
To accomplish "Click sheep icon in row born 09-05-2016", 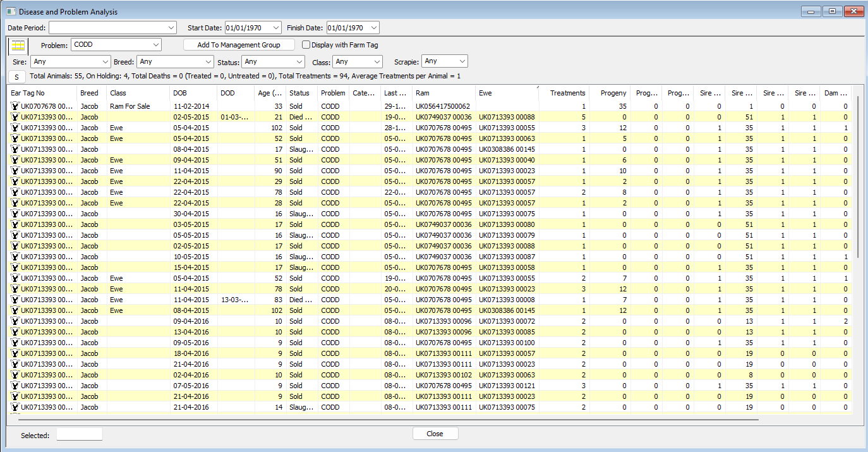I will tap(15, 343).
